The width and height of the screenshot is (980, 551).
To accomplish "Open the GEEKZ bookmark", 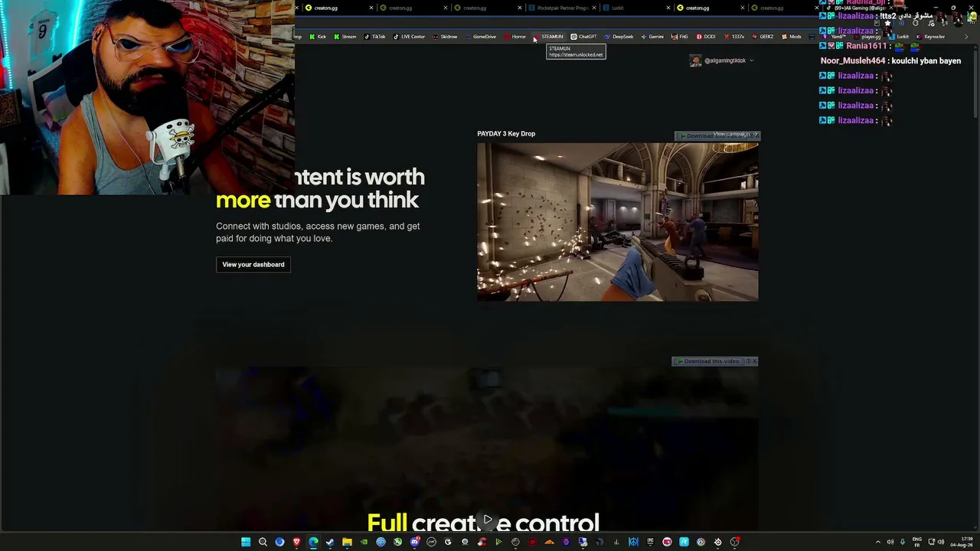I will point(763,37).
